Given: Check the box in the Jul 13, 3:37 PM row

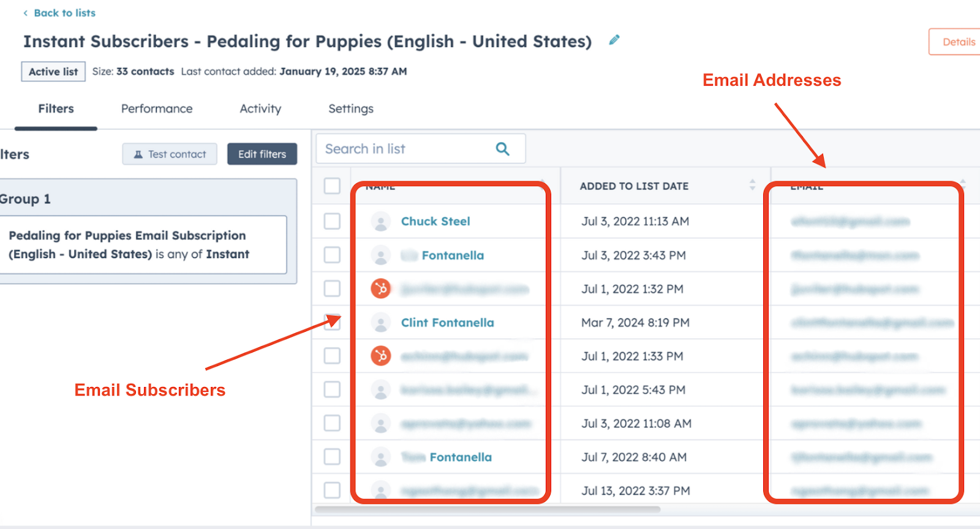Looking at the screenshot, I should coord(332,490).
